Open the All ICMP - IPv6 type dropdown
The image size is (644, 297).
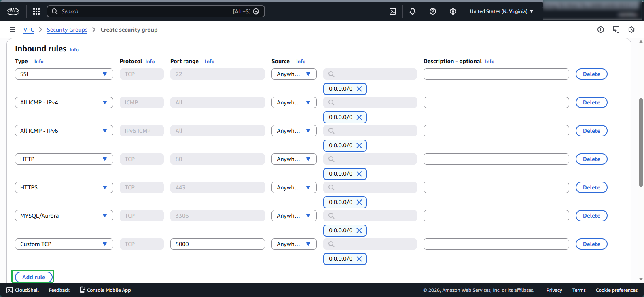click(x=64, y=131)
